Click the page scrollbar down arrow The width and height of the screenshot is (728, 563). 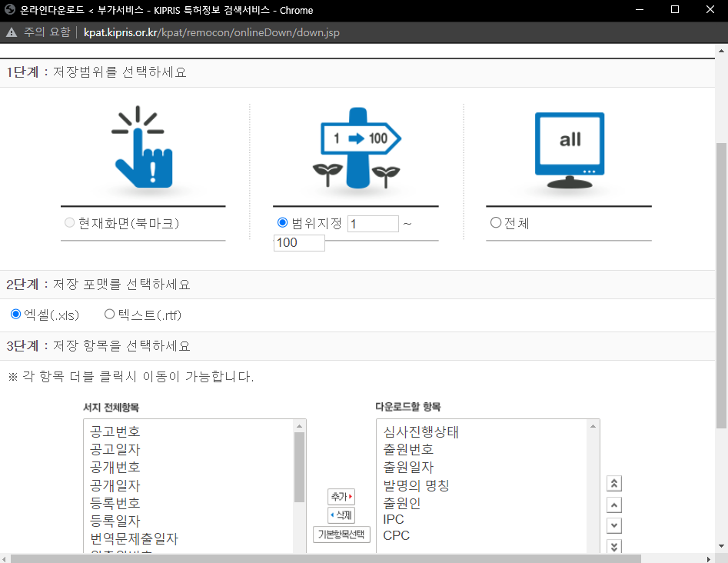tap(721, 546)
